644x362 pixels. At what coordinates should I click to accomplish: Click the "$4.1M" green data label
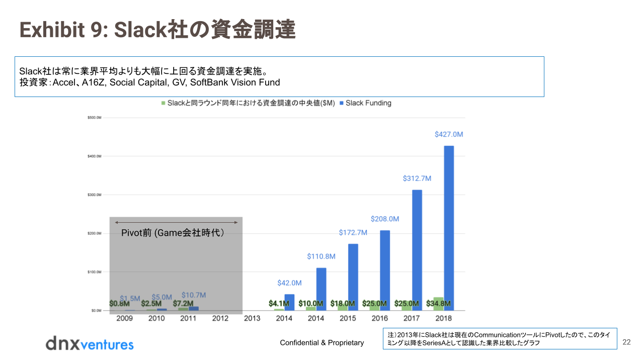coord(279,304)
